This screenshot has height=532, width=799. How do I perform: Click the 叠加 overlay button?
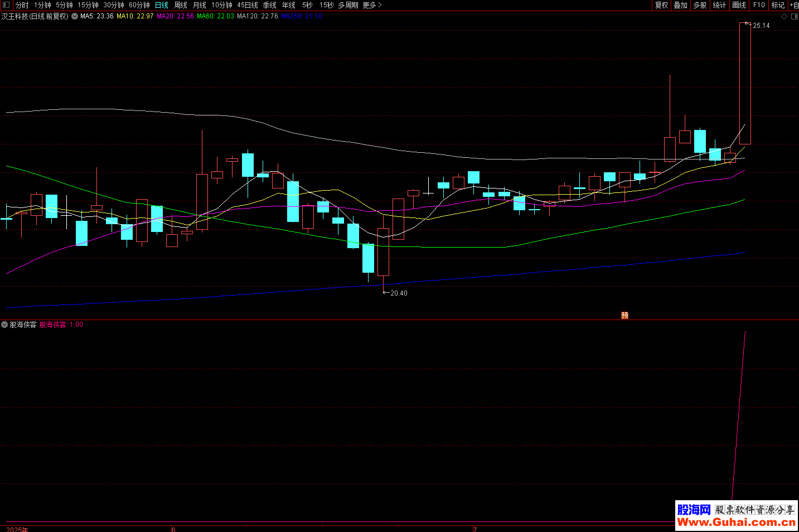[x=680, y=5]
